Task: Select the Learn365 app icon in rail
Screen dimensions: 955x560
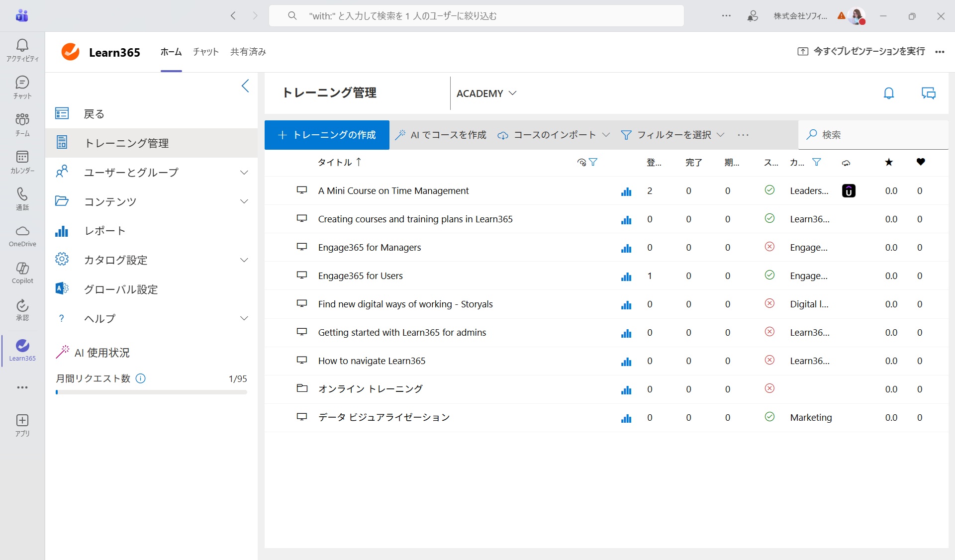Action: tap(22, 350)
